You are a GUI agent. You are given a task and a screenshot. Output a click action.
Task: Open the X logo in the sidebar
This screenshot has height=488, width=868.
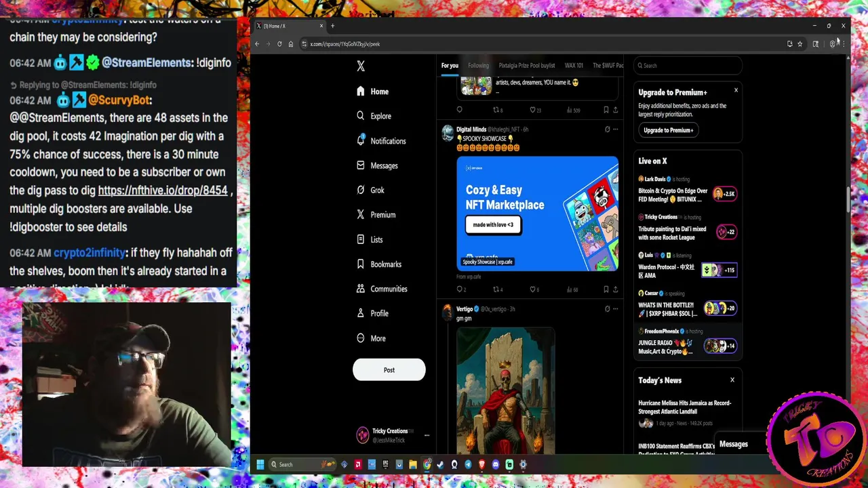pyautogui.click(x=361, y=66)
